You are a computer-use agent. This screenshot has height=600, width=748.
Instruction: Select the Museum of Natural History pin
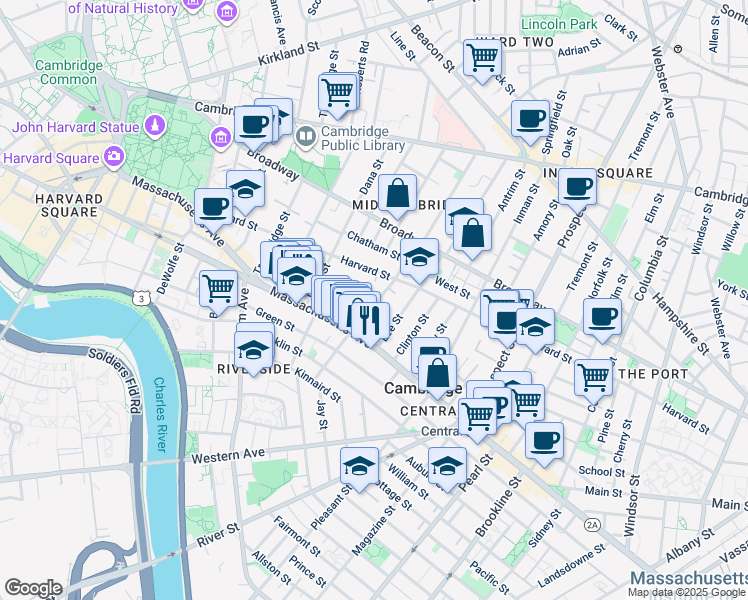point(228,10)
